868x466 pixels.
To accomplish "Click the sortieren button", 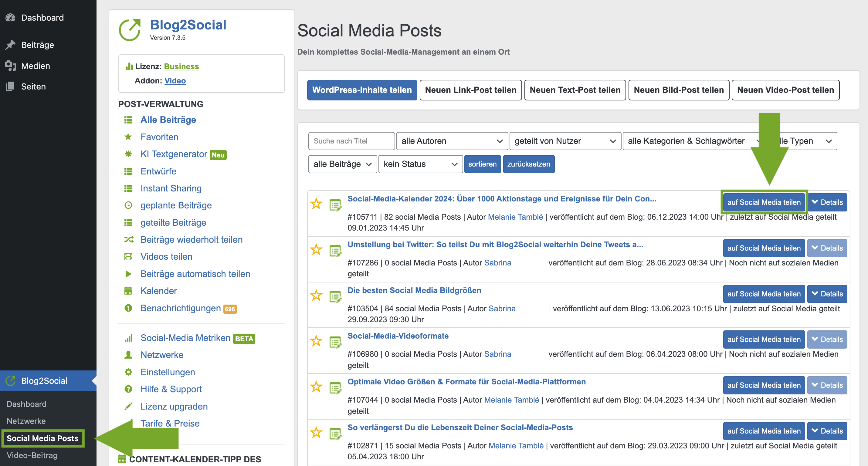I will click(482, 164).
